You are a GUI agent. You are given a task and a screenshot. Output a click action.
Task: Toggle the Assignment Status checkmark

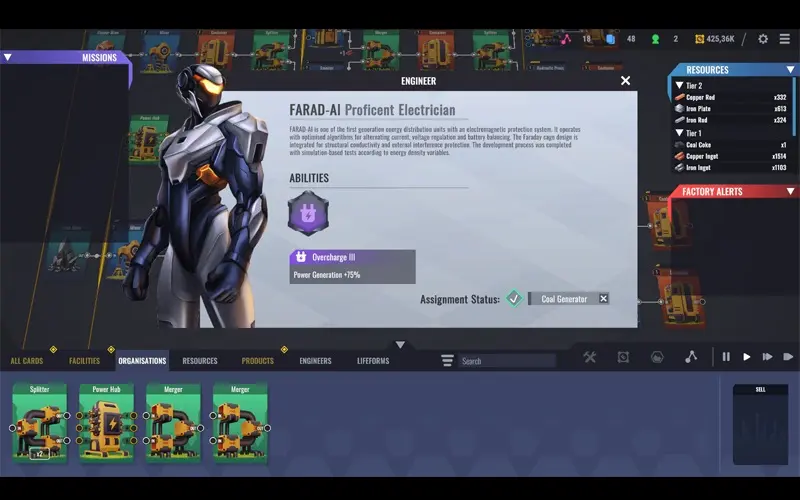pos(514,298)
